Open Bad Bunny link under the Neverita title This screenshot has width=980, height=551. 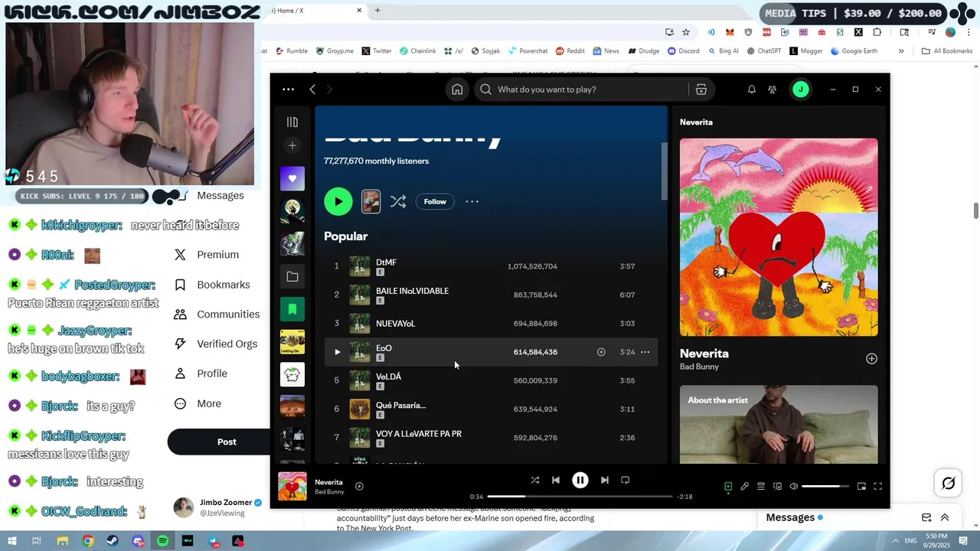point(699,367)
